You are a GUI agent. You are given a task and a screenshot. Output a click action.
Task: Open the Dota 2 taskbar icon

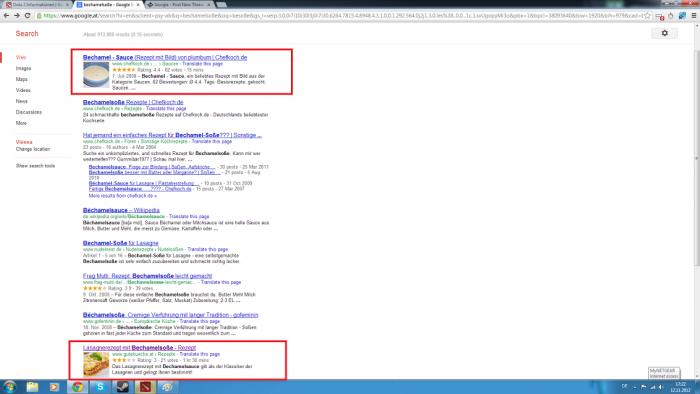tap(145, 386)
